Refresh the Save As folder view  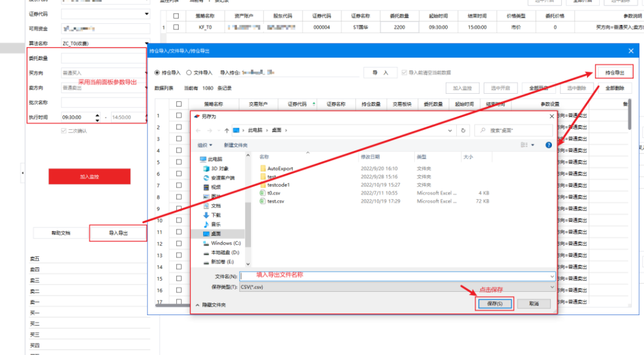click(464, 131)
